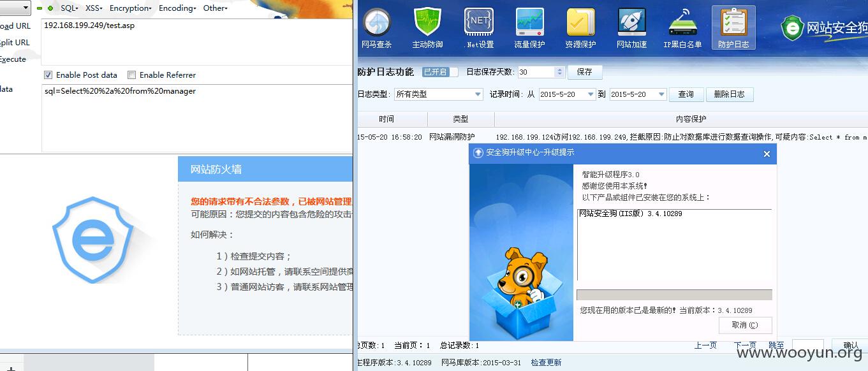Click the 确认 page jump button

tap(851, 345)
